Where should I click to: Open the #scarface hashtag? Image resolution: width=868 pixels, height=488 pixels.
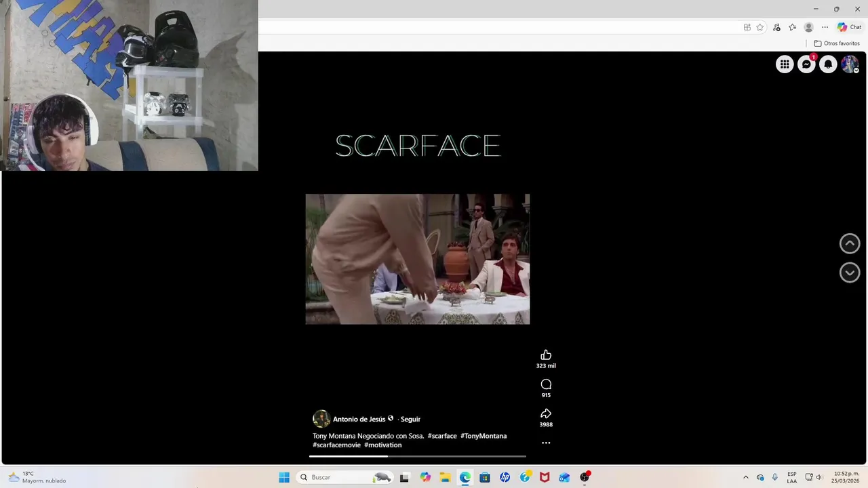click(442, 436)
